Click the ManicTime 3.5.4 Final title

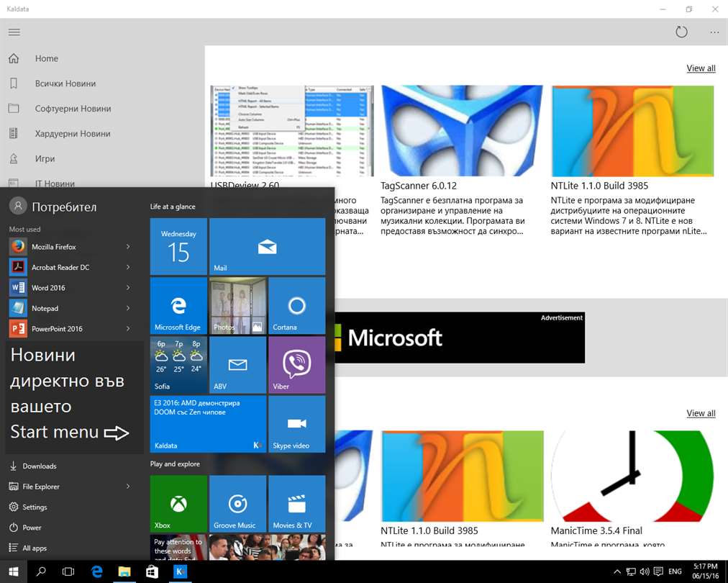pyautogui.click(x=596, y=530)
